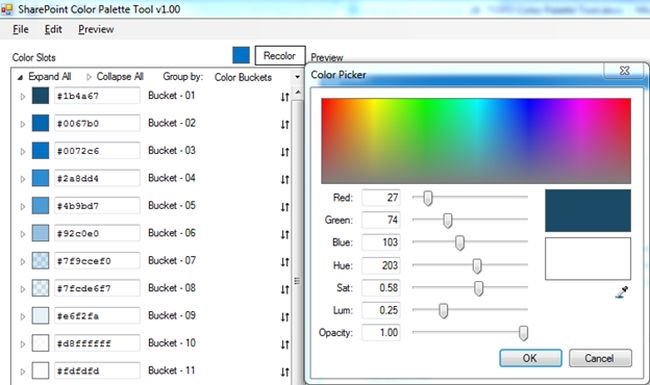
Task: Click the Red slider handle
Action: click(x=428, y=198)
